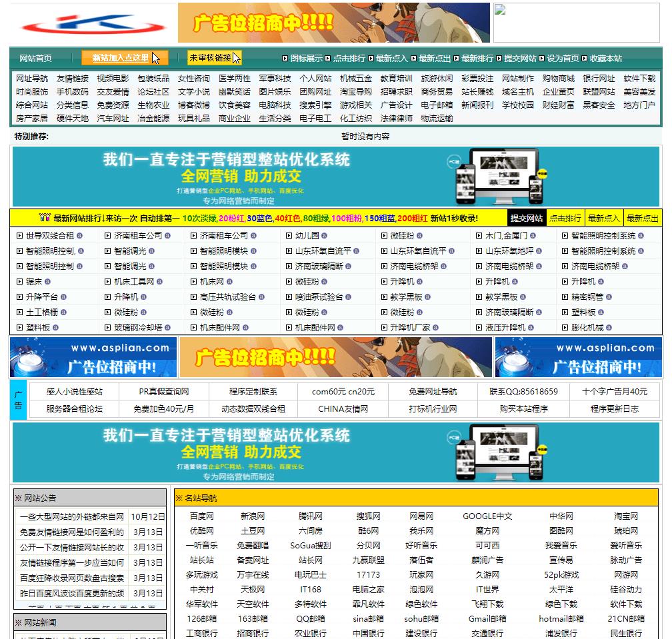672x639 pixels.
Task: Open the 山东环氧地坪 site link
Action: (x=509, y=251)
